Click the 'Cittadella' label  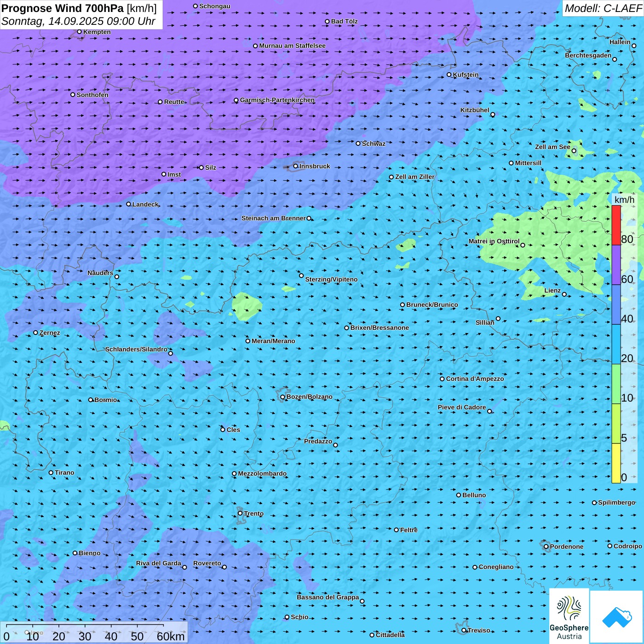click(x=391, y=635)
